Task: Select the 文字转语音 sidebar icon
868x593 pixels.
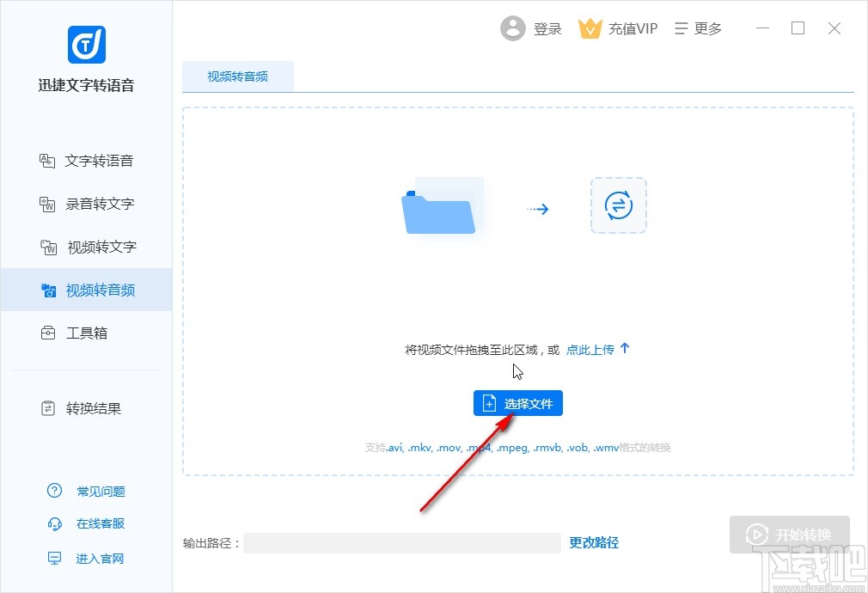Action: [50, 161]
